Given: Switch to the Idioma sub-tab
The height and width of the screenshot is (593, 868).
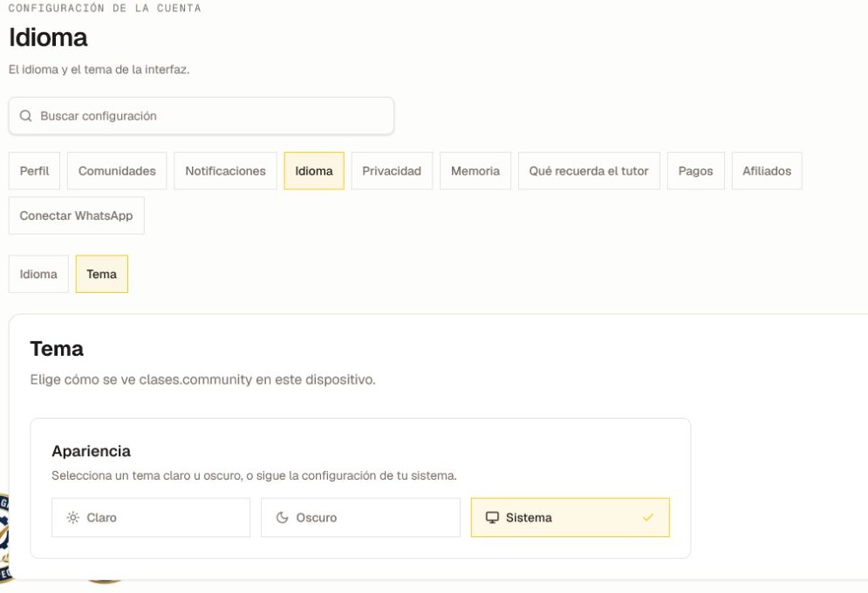Looking at the screenshot, I should (38, 275).
